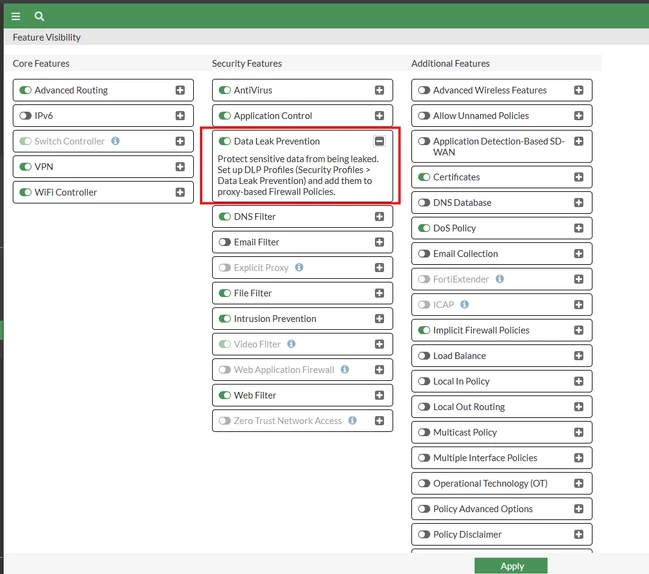Expand Local Out Routing description
The height and width of the screenshot is (574, 649).
pos(579,407)
